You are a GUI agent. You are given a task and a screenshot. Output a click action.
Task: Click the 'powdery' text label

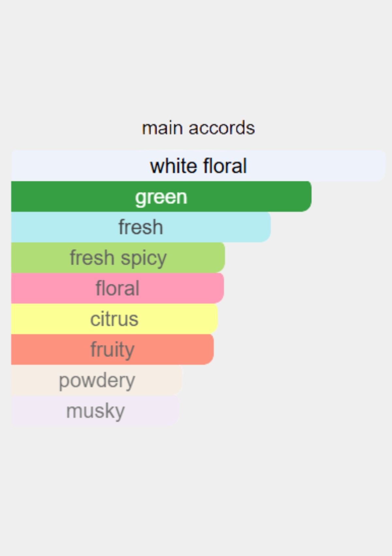pyautogui.click(x=97, y=381)
